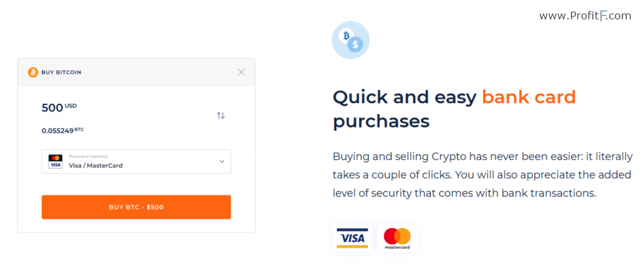The height and width of the screenshot is (265, 644).
Task: Swap currencies with the up-down arrows icon
Action: [221, 115]
